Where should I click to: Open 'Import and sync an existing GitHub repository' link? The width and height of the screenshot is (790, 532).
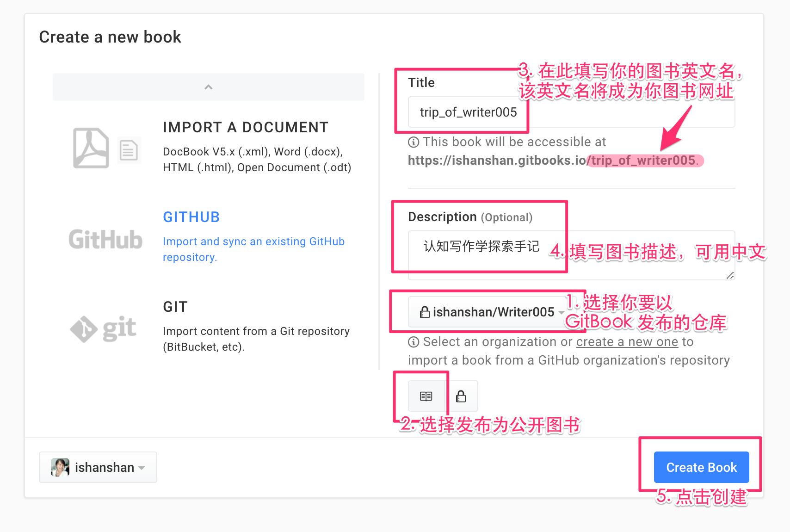click(x=253, y=249)
